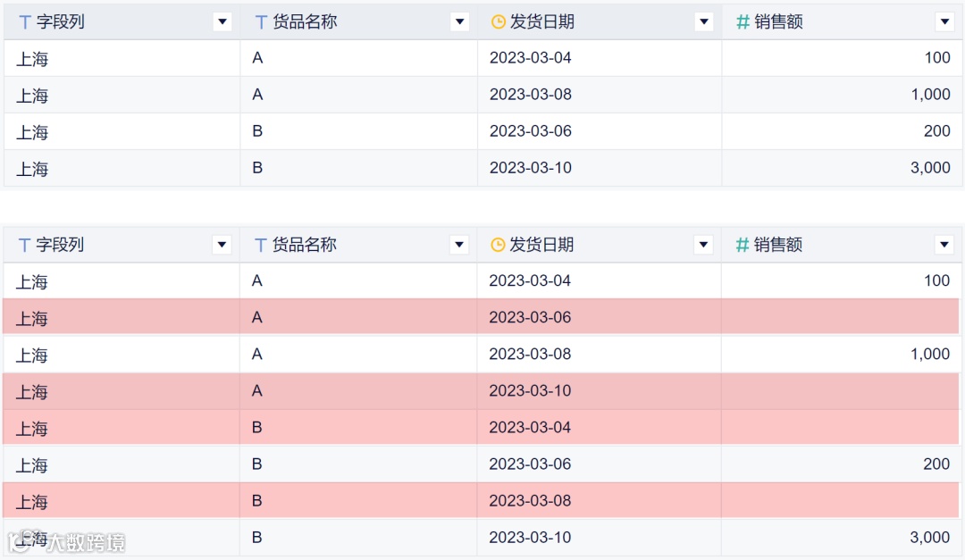Click empty sales cell in highlighted A 2023-03-06 row

840,318
